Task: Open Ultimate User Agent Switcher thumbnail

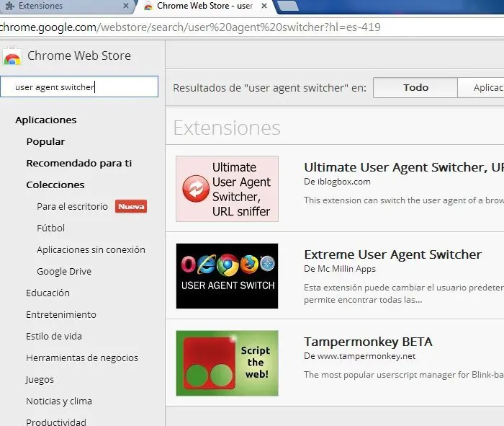Action: 227,189
